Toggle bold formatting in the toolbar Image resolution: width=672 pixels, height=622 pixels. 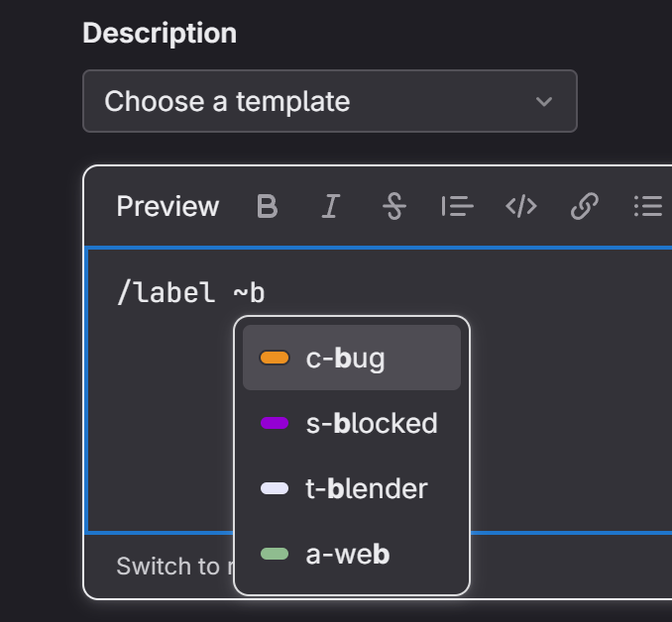pyautogui.click(x=267, y=206)
